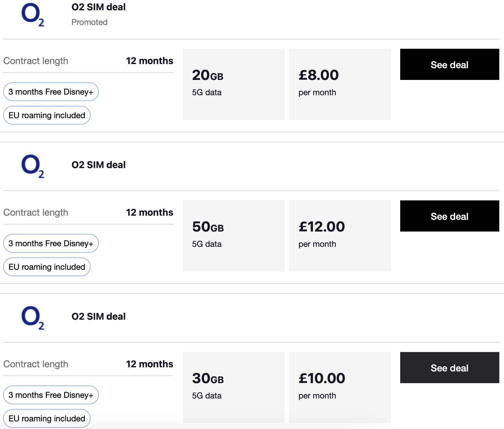Click the O2 logo on the promoted deal
Viewport: 504px width, 429px height.
coord(32,15)
